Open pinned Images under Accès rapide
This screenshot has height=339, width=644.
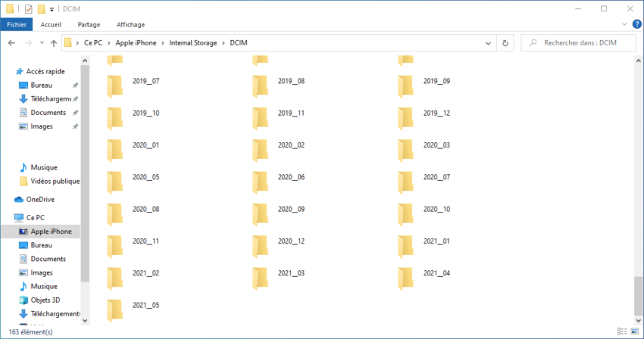tap(42, 126)
